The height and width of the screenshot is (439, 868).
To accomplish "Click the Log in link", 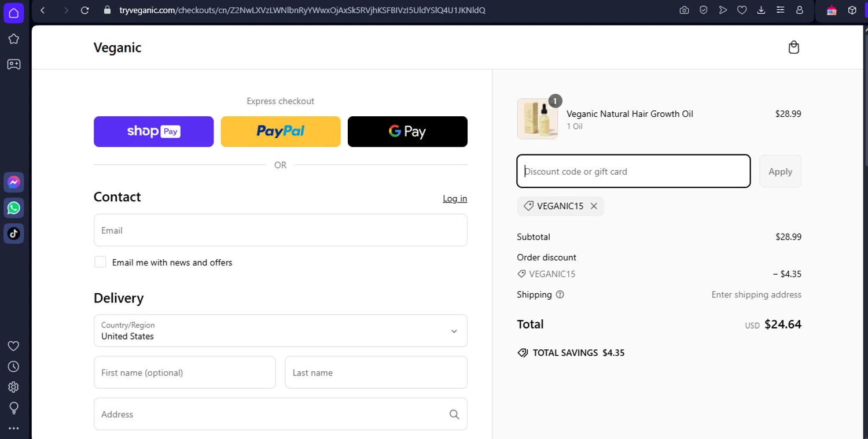I will click(455, 198).
